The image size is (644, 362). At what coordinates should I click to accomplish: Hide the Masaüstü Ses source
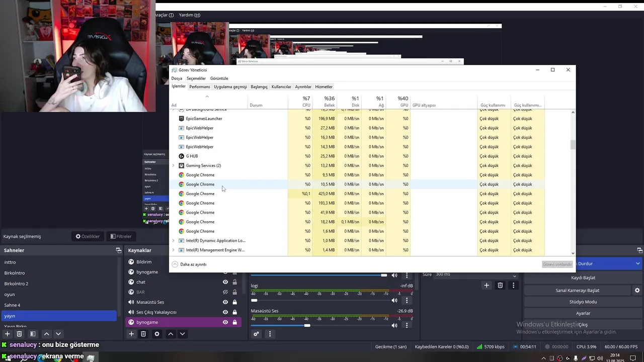pos(225,302)
